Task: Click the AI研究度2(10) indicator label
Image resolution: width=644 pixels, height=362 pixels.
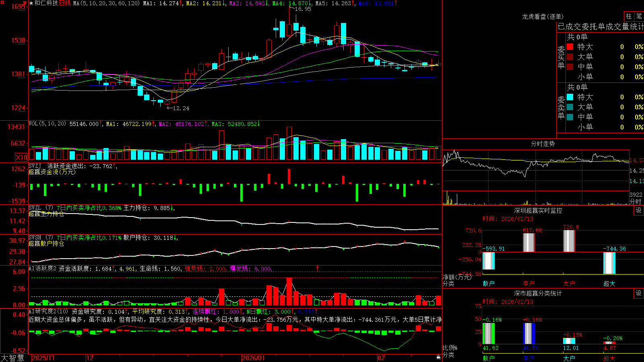Action: click(48, 312)
